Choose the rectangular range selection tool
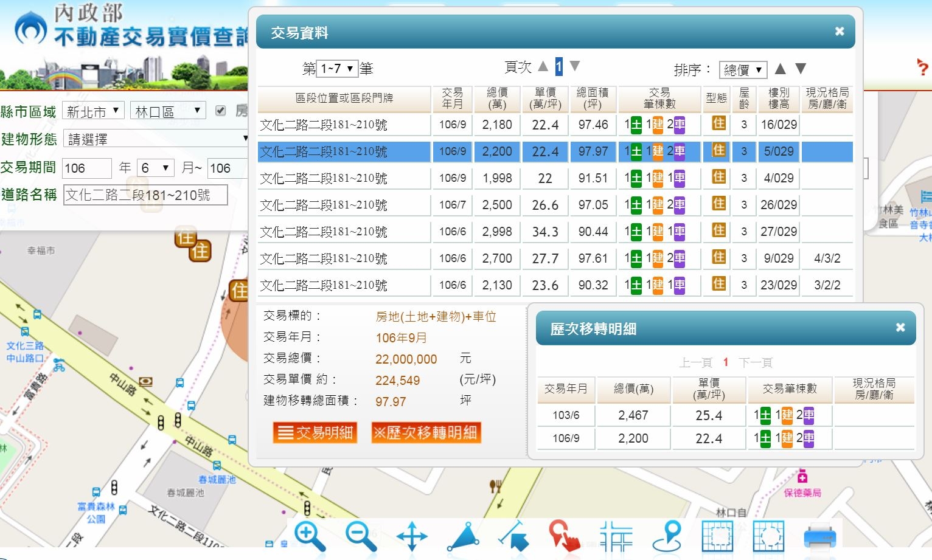The height and width of the screenshot is (560, 932). [717, 537]
